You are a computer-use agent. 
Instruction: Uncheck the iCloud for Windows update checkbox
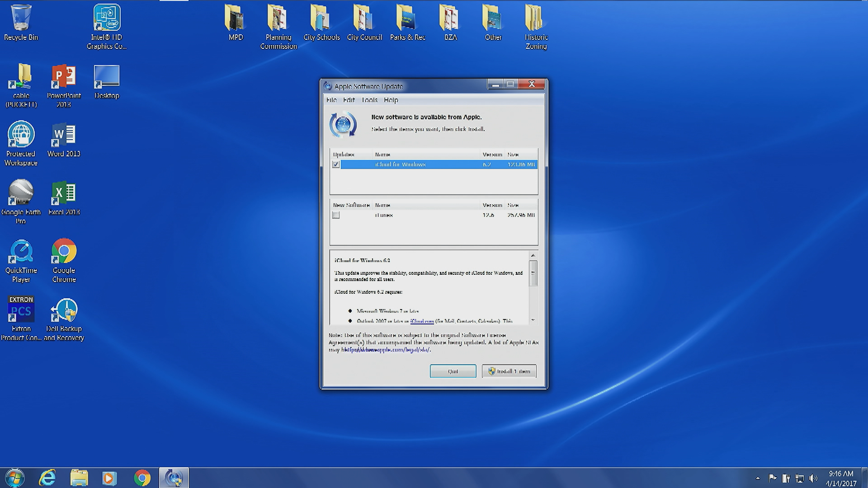(x=336, y=164)
